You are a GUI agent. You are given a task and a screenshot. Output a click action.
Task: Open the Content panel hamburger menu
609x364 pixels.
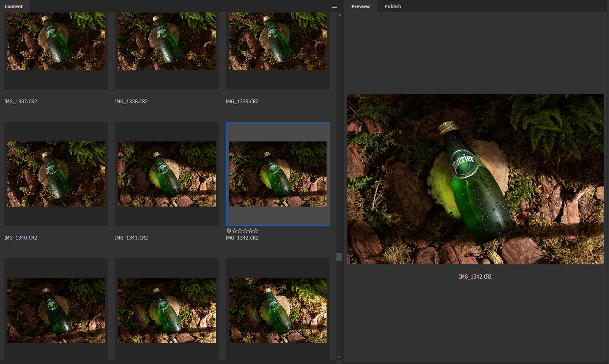334,6
